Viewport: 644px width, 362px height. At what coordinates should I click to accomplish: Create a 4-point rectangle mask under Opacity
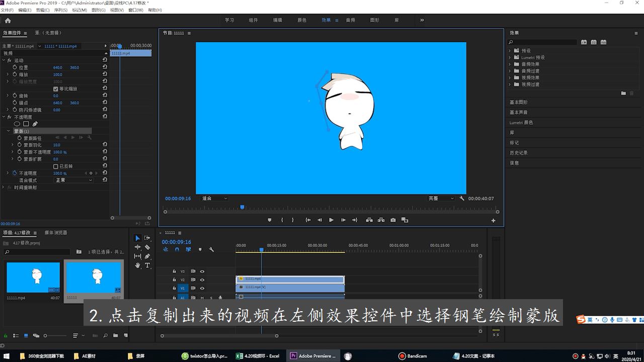(26, 124)
